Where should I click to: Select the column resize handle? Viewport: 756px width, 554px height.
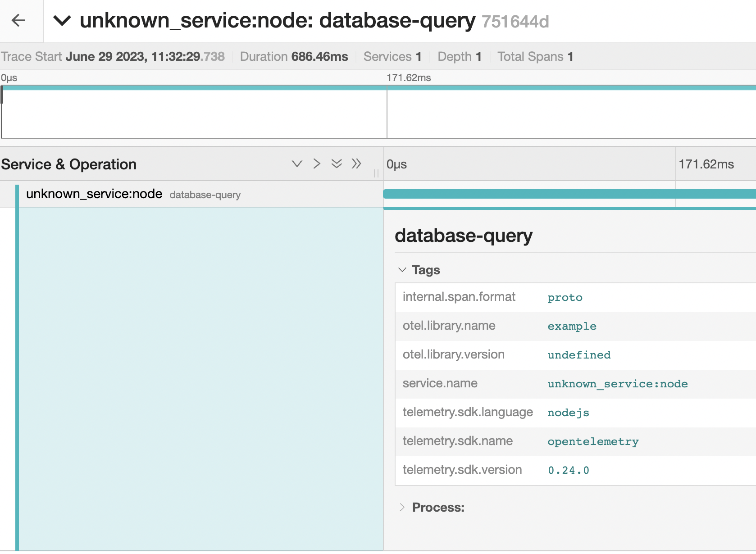pyautogui.click(x=376, y=173)
